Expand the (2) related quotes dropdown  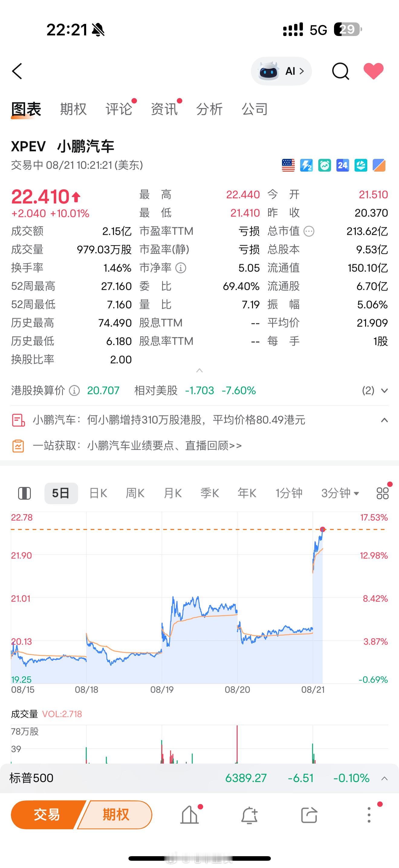tap(375, 390)
